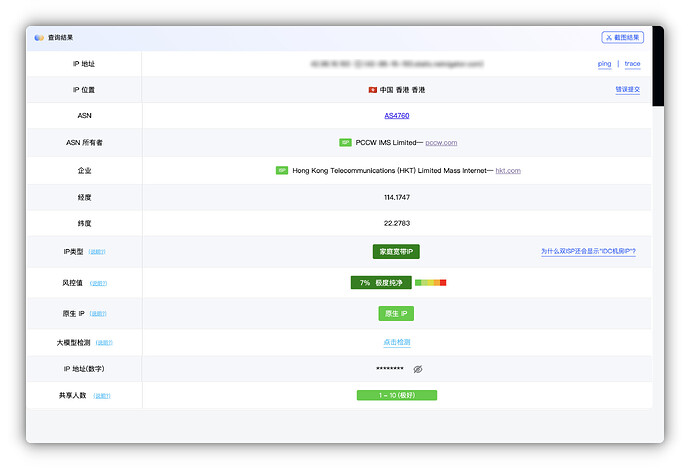Screen dimensions: 690x469
Task: Open the help link beside 共享人数
Action: pos(102,396)
